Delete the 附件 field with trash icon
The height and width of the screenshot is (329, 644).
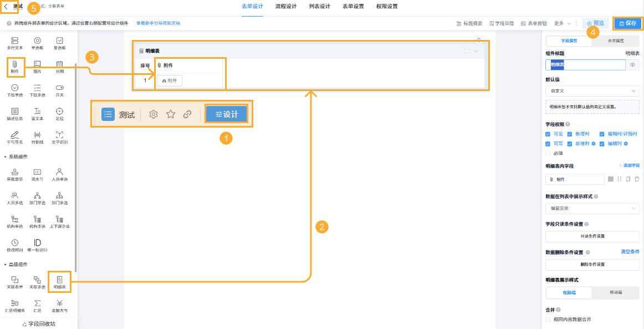[637, 179]
